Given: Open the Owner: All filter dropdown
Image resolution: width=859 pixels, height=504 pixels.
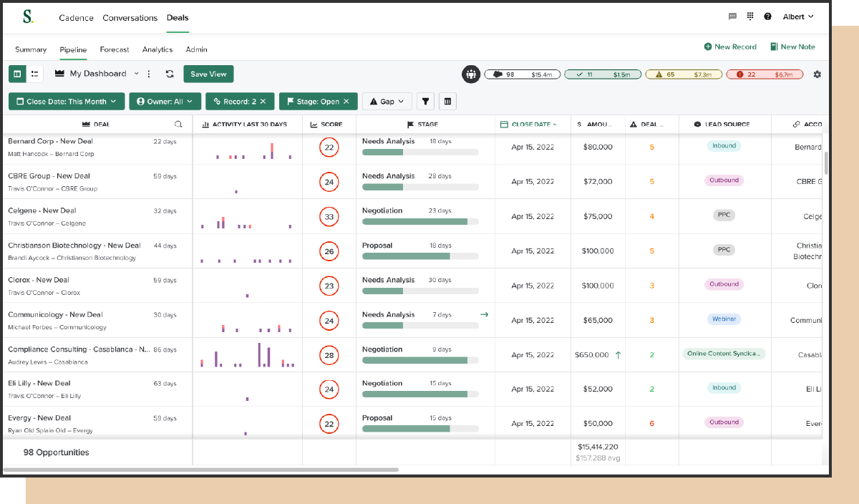Looking at the screenshot, I should (165, 101).
